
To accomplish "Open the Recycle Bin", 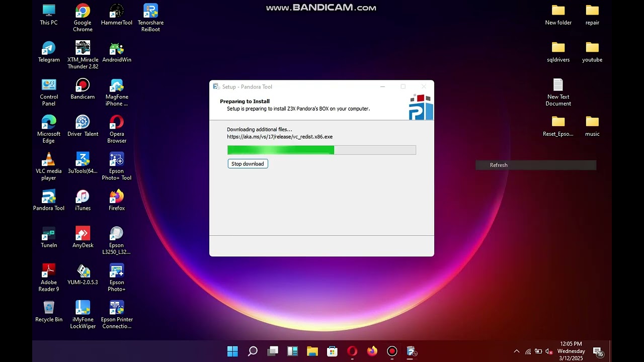I will [x=49, y=312].
